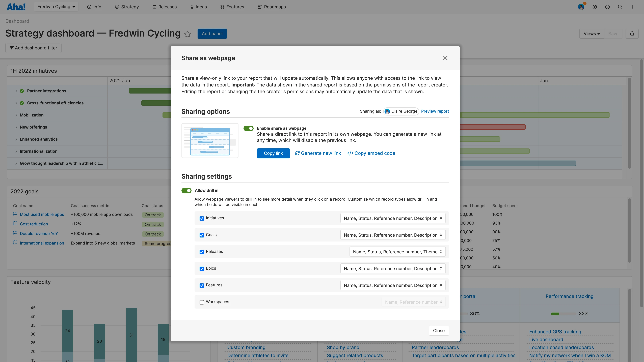Viewport: 644px width, 362px height.
Task: Open the user avatar menu
Action: point(581,7)
